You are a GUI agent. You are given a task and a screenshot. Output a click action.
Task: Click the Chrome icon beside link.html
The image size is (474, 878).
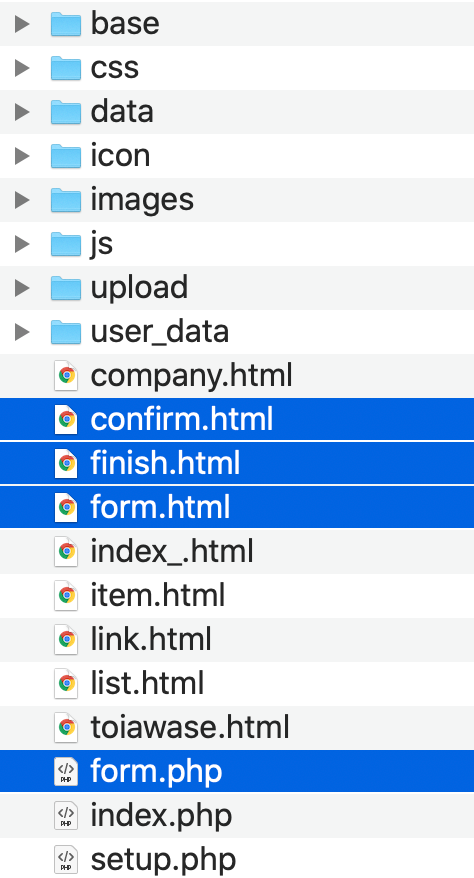[x=66, y=639]
